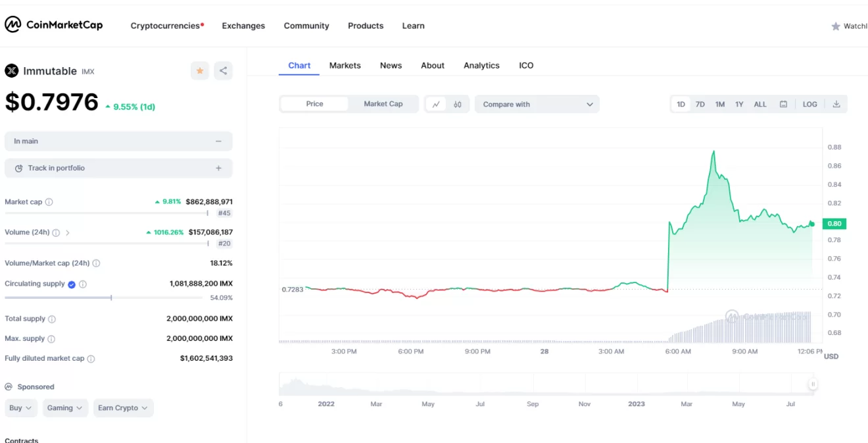
Task: Click Track in portfolio button
Action: (118, 168)
